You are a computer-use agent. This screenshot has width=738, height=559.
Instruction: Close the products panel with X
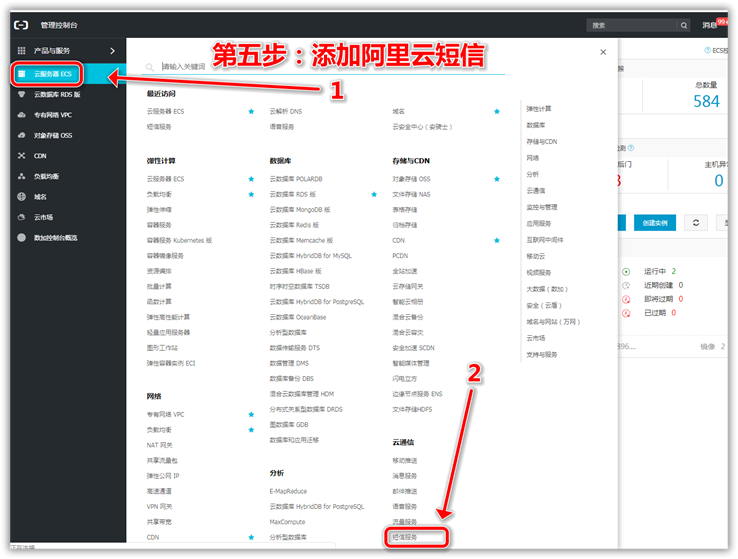603,52
